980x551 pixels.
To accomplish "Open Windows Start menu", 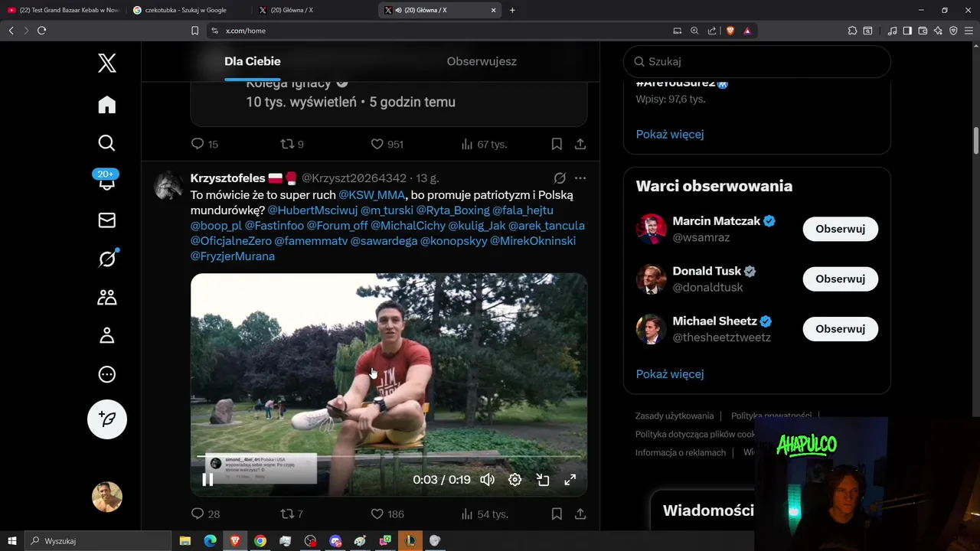I will coord(12,541).
